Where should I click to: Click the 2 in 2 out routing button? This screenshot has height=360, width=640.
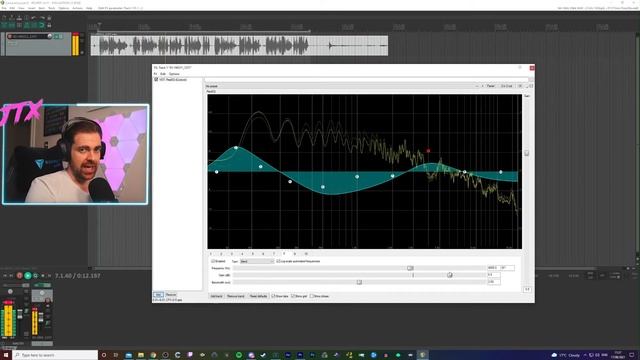pos(507,86)
